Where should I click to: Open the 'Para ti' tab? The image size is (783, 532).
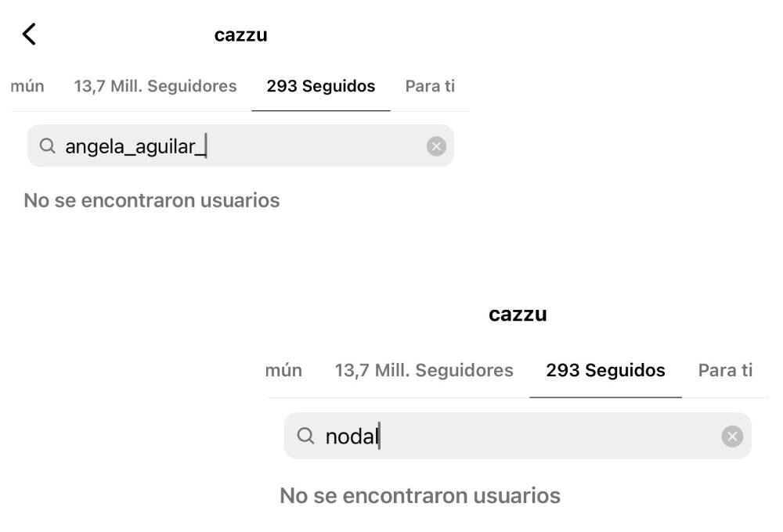point(429,86)
